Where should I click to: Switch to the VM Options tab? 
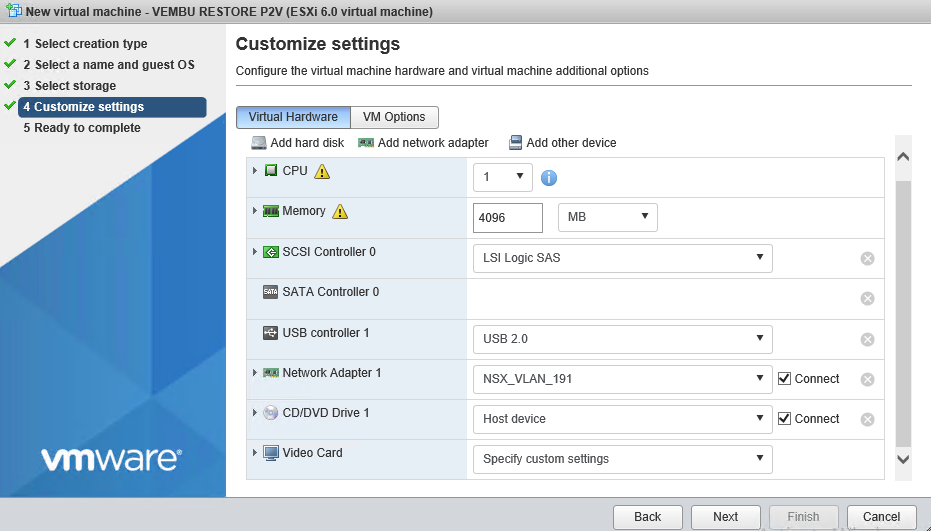394,117
